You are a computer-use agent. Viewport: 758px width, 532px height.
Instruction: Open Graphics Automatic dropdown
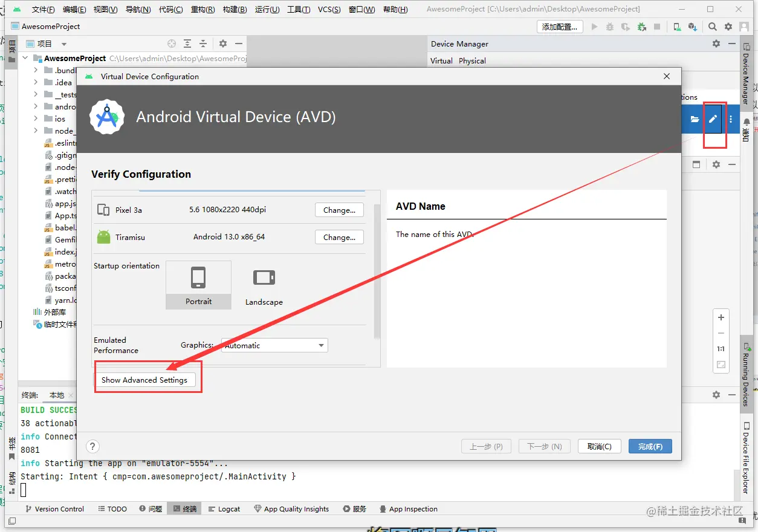tap(274, 345)
